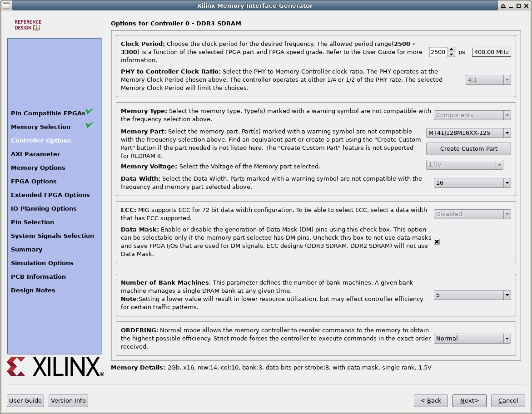The height and width of the screenshot is (414, 532).
Task: Expand the Data Width dropdown
Action: tap(472, 183)
